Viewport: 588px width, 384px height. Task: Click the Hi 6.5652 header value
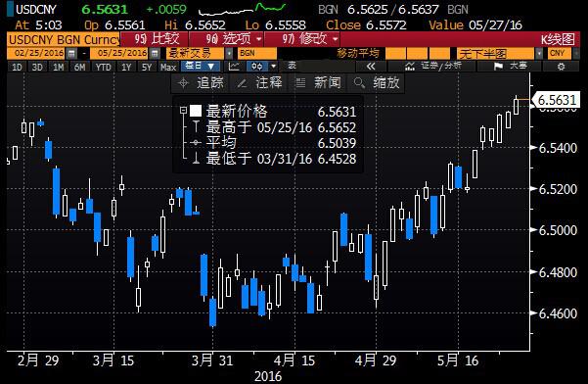(195, 25)
